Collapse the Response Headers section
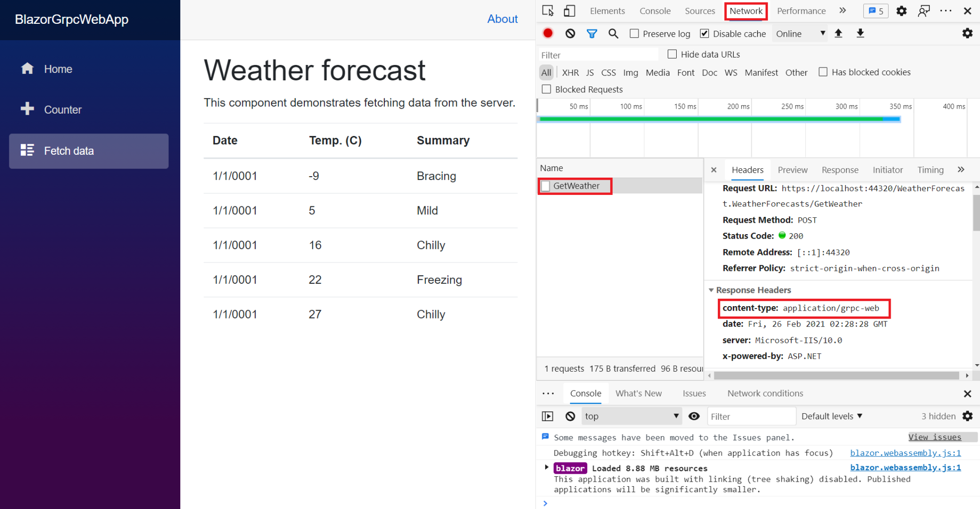 click(x=711, y=290)
